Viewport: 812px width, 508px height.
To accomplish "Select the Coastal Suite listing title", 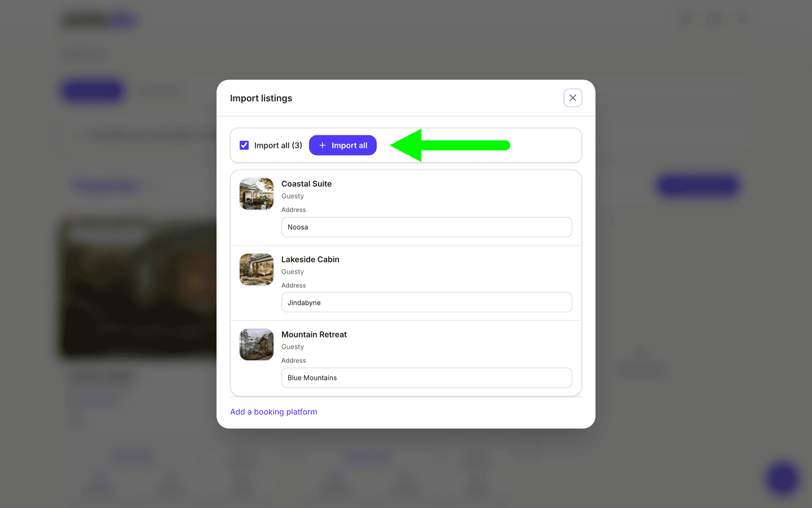I will tap(306, 184).
